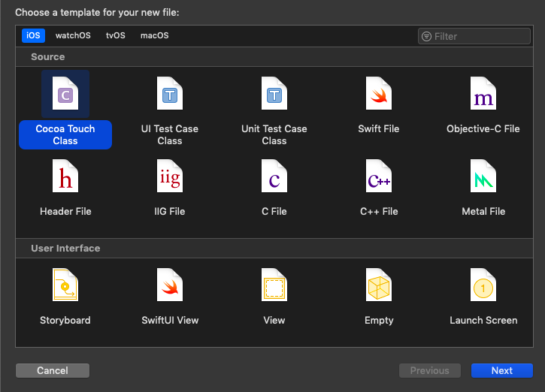Click the 'SwiftUI View' label
The image size is (545, 392).
tap(170, 320)
